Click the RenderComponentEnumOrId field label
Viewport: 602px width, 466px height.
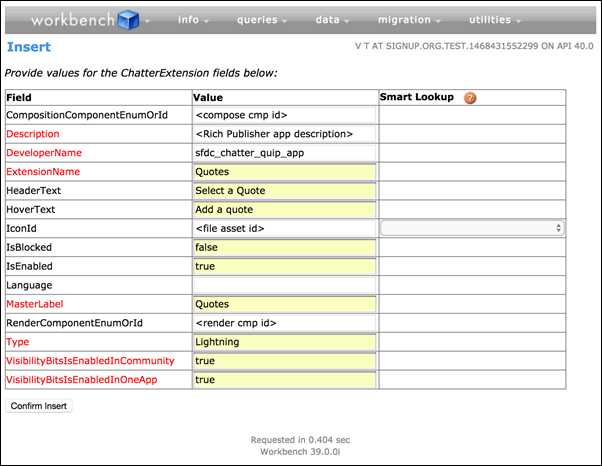tap(74, 323)
